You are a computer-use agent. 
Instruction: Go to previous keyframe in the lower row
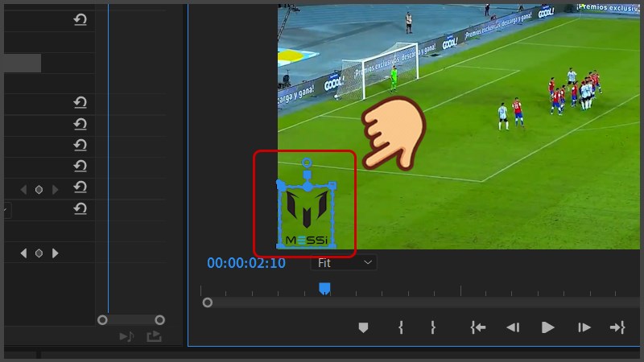pyautogui.click(x=23, y=253)
